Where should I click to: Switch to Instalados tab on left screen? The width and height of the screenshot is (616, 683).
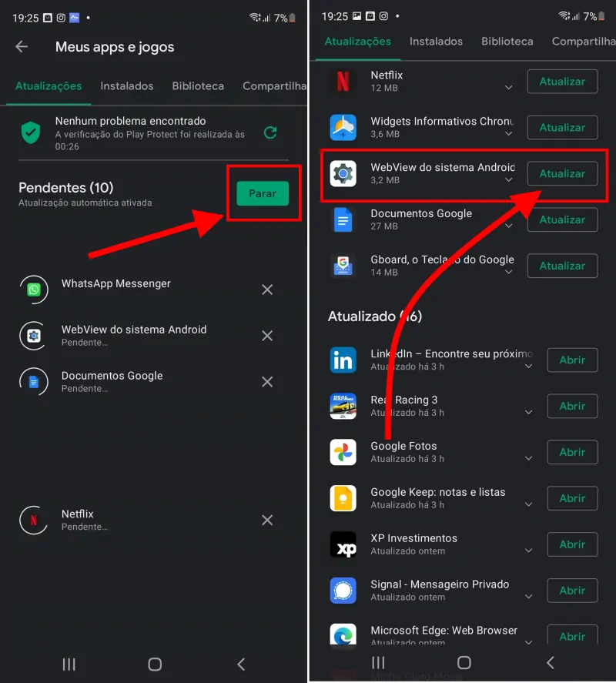(127, 85)
